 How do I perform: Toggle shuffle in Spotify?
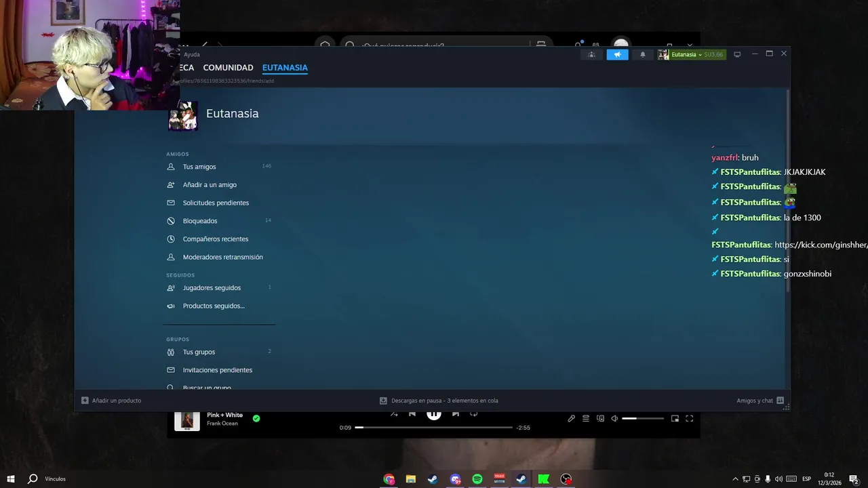[394, 413]
